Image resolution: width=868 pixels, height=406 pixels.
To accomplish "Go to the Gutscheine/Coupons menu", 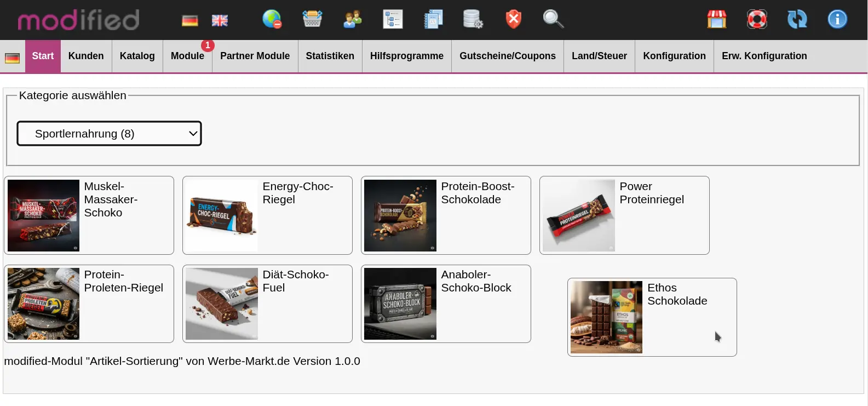I will (507, 56).
